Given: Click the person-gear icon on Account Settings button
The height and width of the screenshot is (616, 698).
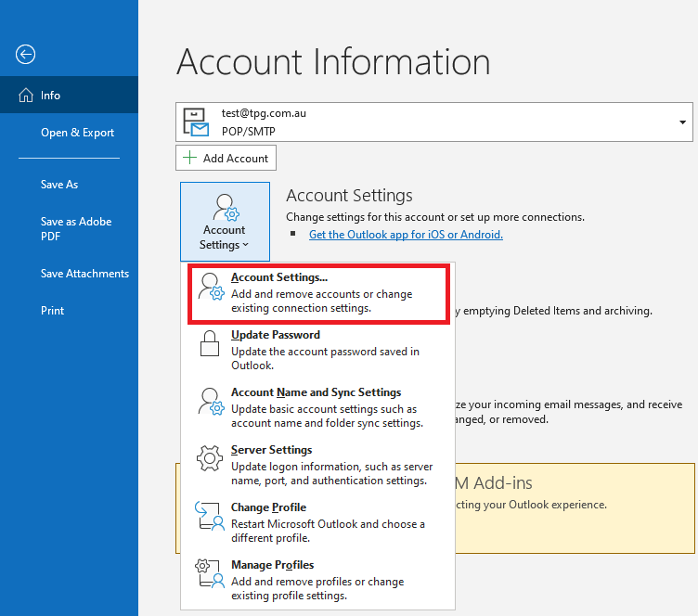Looking at the screenshot, I should click(226, 207).
